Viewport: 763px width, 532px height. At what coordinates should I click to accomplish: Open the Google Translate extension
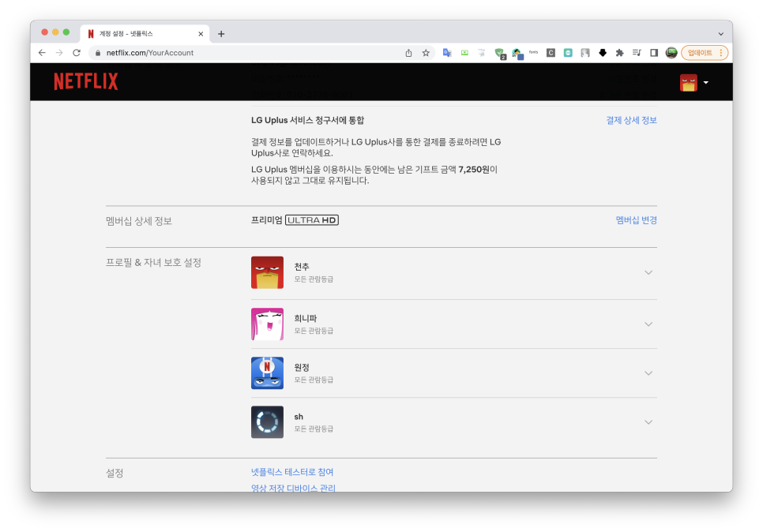click(x=447, y=53)
